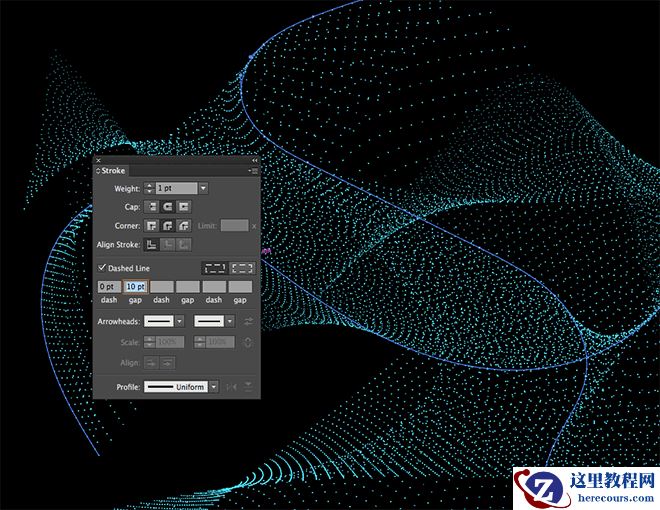Extend arrow tip beyond path end
The height and width of the screenshot is (510, 660).
point(152,362)
